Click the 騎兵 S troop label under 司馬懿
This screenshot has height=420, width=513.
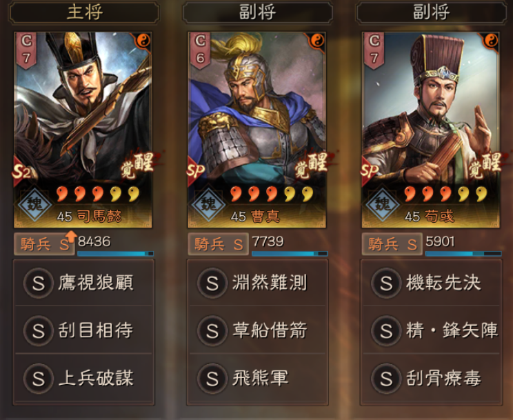(44, 244)
